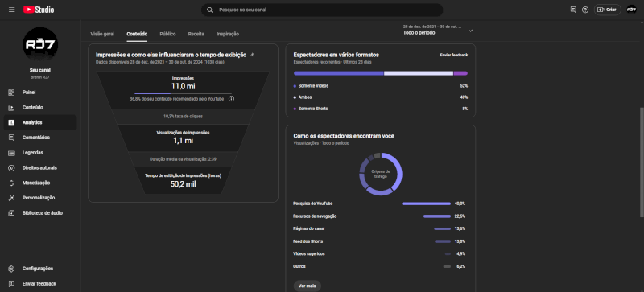The height and width of the screenshot is (292, 644).
Task: Open the account avatar in top right
Action: [x=631, y=10]
